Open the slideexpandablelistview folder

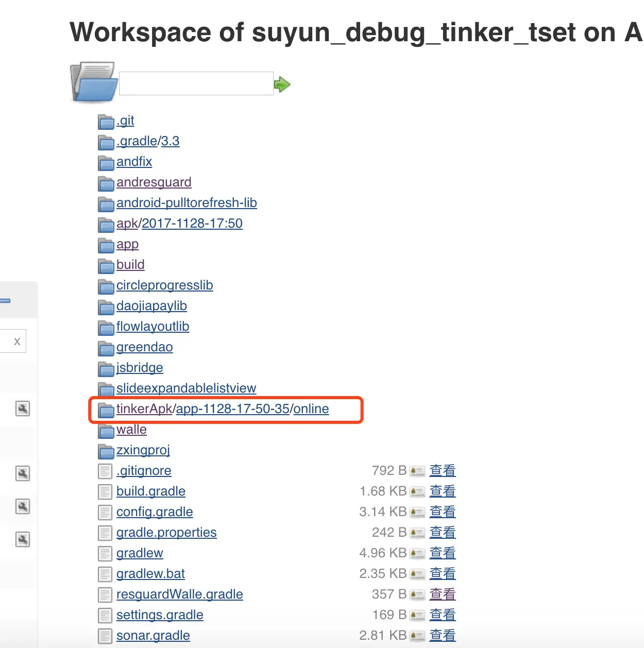[x=187, y=388]
